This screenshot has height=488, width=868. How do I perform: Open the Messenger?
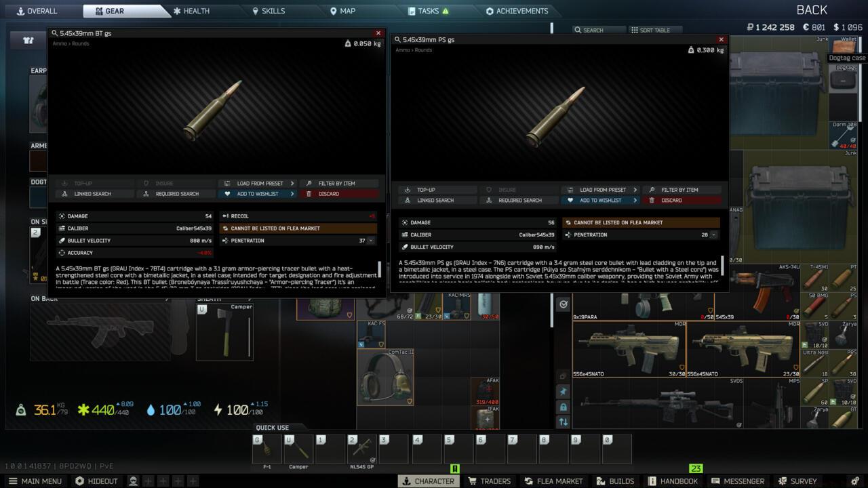739,481
